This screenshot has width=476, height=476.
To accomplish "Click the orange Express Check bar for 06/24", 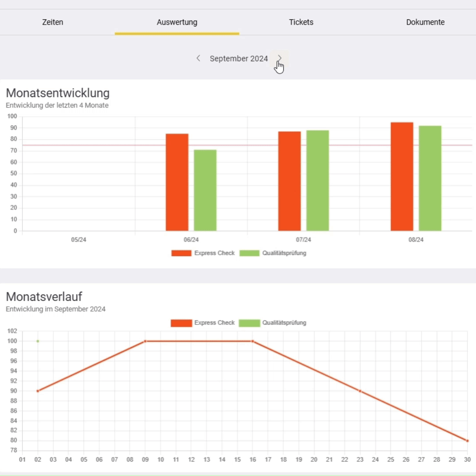I will (x=177, y=182).
